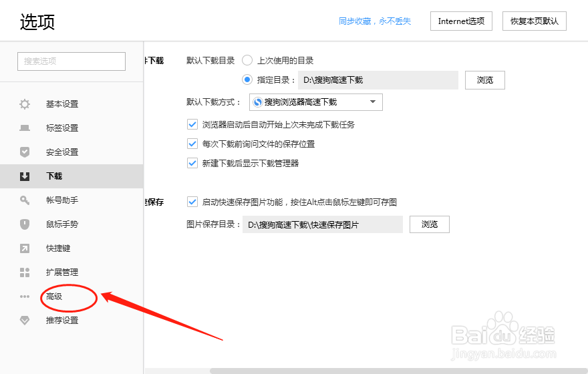Screen dimensions: 588x374
Task: Click 同步收藏，永不丢失 link
Action: coord(375,21)
